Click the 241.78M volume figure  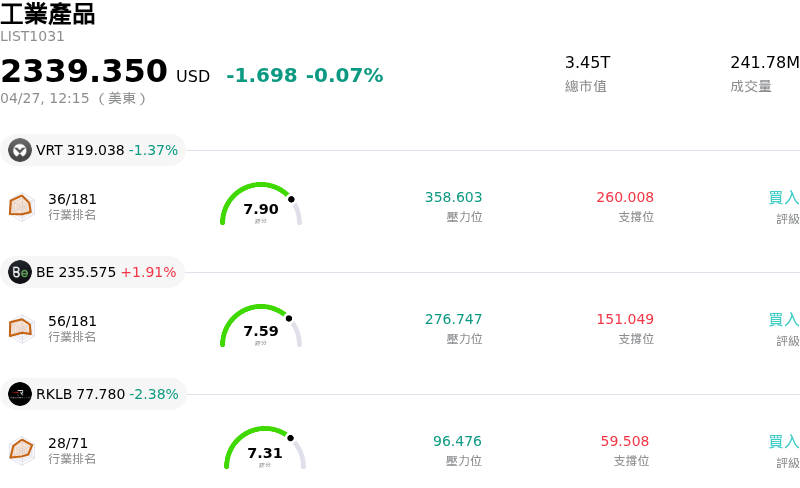click(764, 63)
